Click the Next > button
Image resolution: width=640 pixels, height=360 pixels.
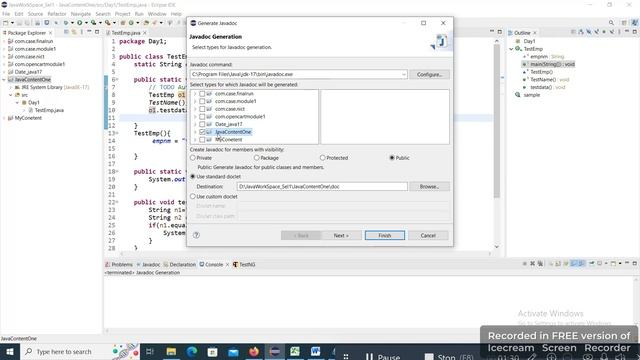coord(341,236)
